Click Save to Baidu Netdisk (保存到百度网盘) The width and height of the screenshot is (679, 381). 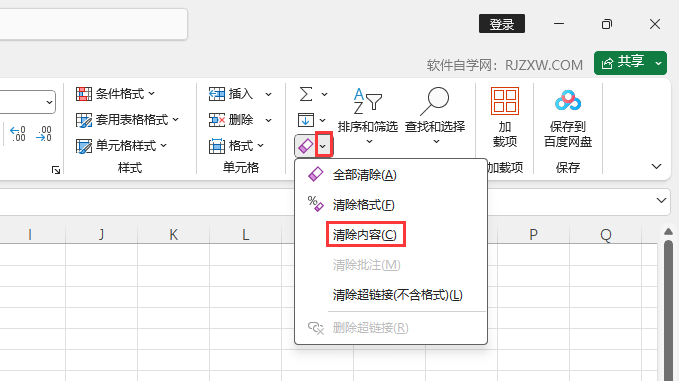tap(568, 118)
